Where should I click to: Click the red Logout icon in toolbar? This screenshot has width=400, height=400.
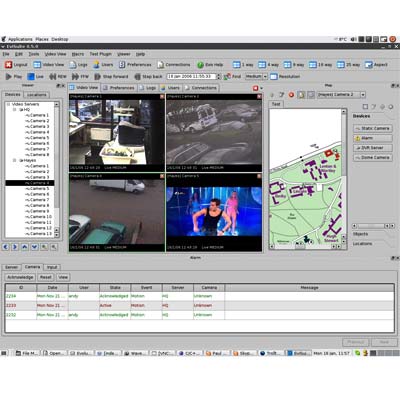click(8, 65)
